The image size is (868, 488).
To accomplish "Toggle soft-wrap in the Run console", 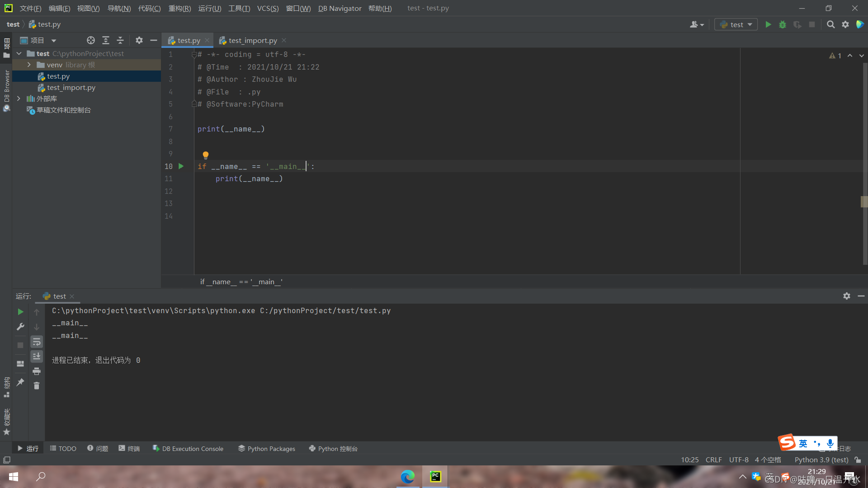I will 37,342.
